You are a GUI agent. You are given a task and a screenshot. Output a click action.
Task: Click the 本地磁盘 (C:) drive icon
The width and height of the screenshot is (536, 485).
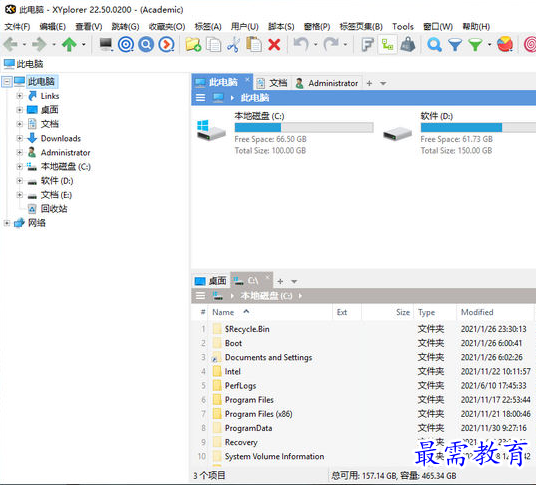tap(211, 130)
